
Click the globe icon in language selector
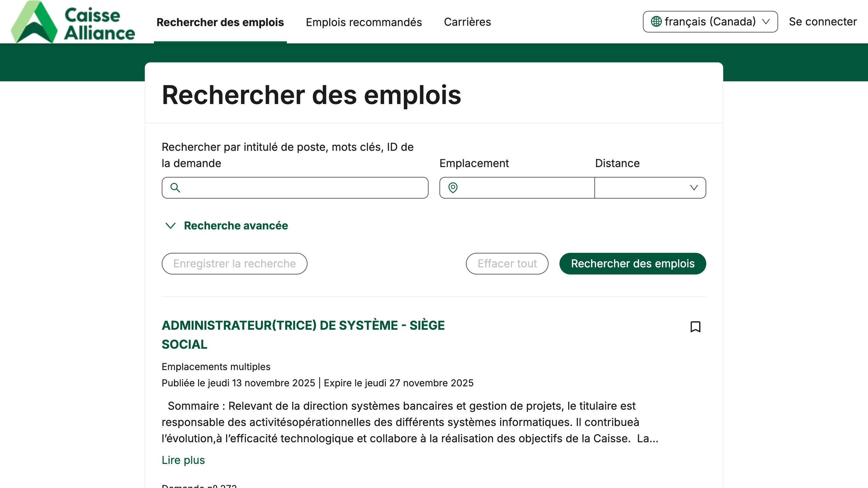click(656, 21)
